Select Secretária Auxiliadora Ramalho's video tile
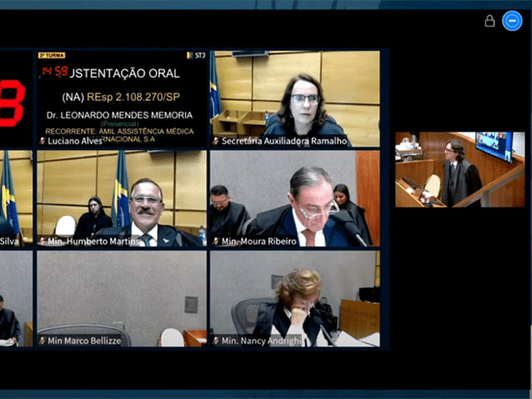532x399 pixels. 294,96
